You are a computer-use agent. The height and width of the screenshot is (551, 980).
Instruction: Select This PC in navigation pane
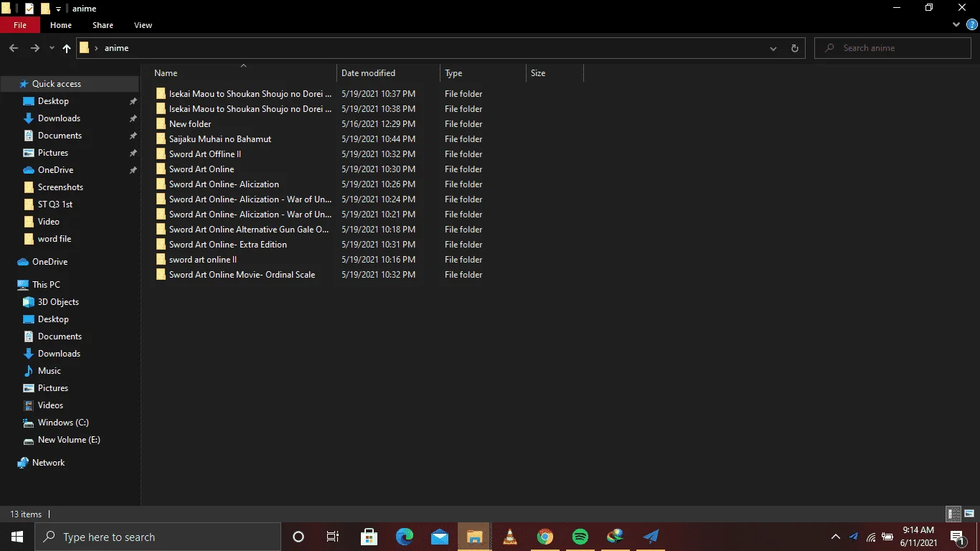(46, 285)
